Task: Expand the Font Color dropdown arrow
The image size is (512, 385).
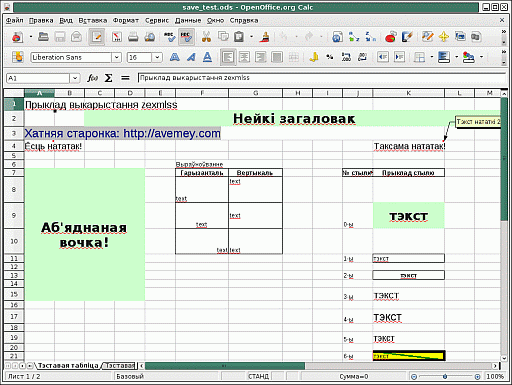Action: pos(481,57)
